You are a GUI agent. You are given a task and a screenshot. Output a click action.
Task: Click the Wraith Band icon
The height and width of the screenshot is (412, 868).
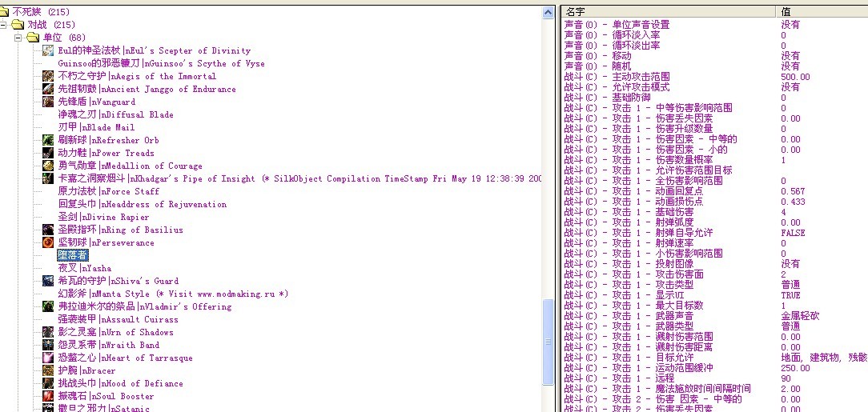pyautogui.click(x=48, y=345)
